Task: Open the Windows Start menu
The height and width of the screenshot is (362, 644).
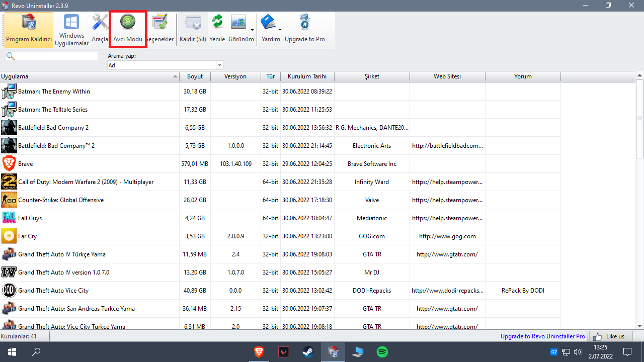Action: (12, 352)
